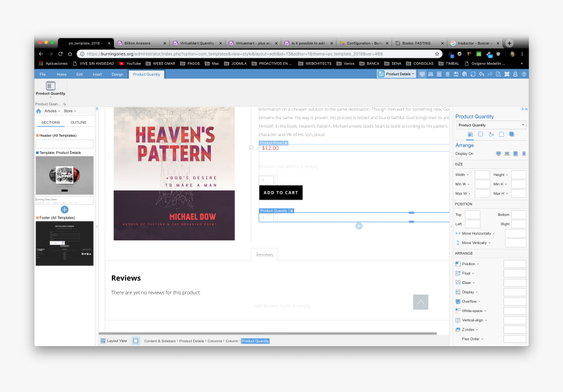Toggle laptop visibility under Display On

[x=506, y=153]
